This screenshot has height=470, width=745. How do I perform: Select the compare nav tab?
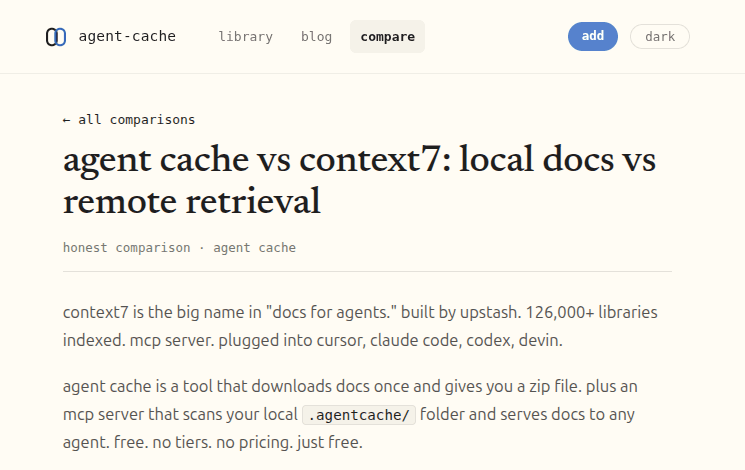[x=387, y=37]
